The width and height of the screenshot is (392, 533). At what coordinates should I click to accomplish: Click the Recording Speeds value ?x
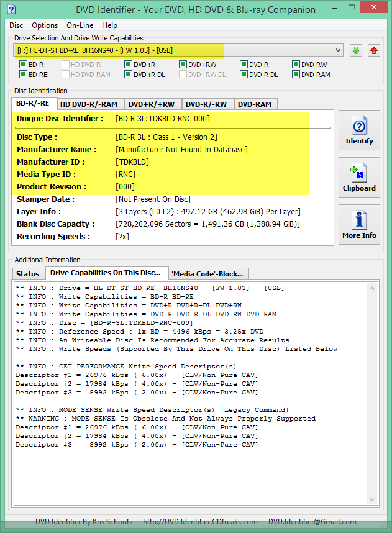[x=122, y=237]
